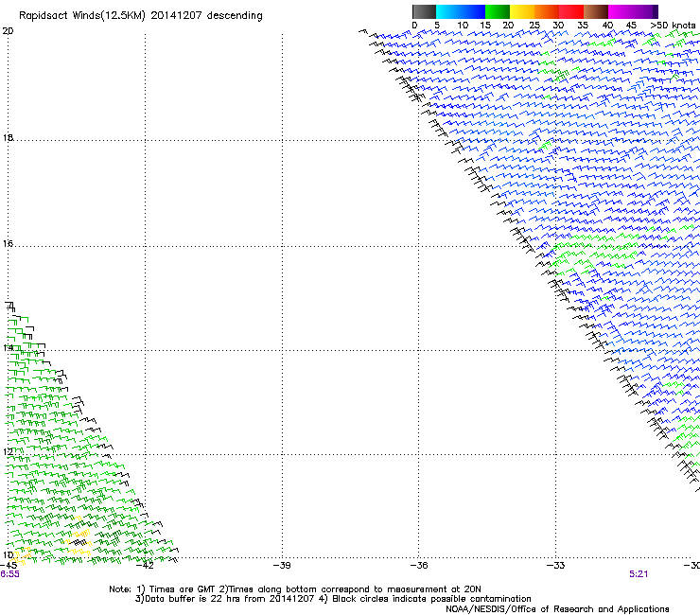Click the longitude label -36
The image size is (700, 615).
click(419, 565)
